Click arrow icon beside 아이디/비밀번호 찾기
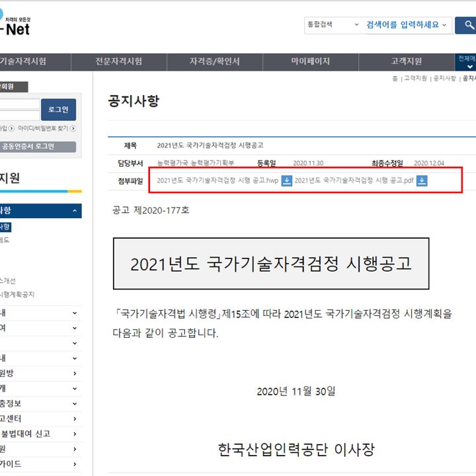Image resolution: width=476 pixels, height=476 pixels. 73,129
